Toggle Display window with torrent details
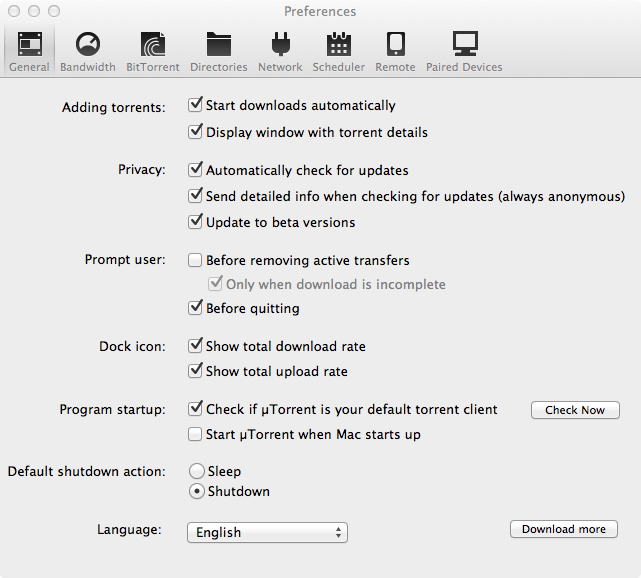Image resolution: width=641 pixels, height=578 pixels. click(195, 132)
